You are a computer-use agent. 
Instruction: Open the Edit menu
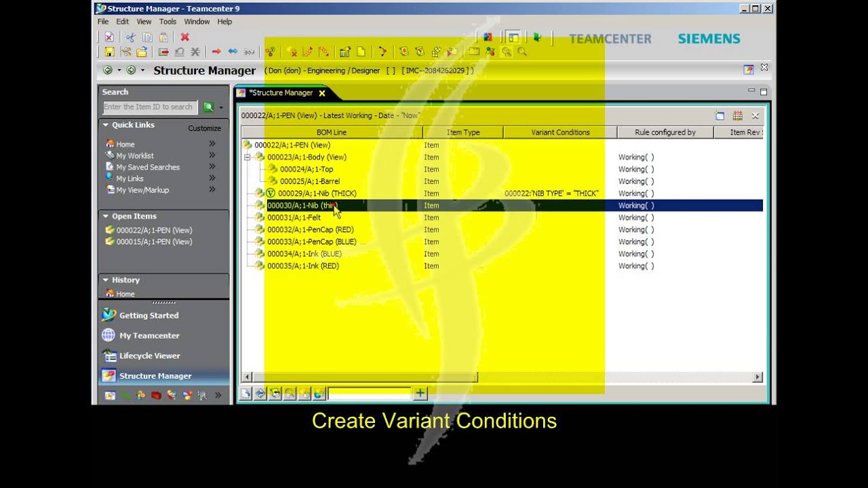(122, 22)
